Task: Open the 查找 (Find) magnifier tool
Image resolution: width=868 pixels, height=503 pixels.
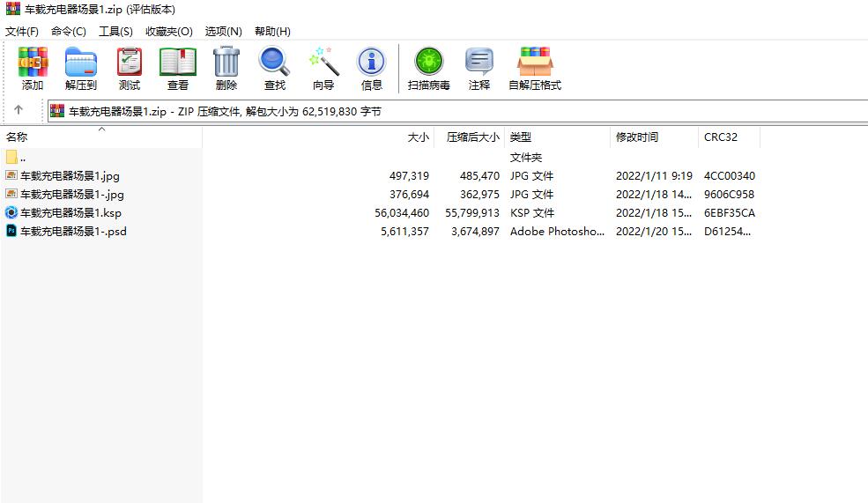Action: [275, 69]
